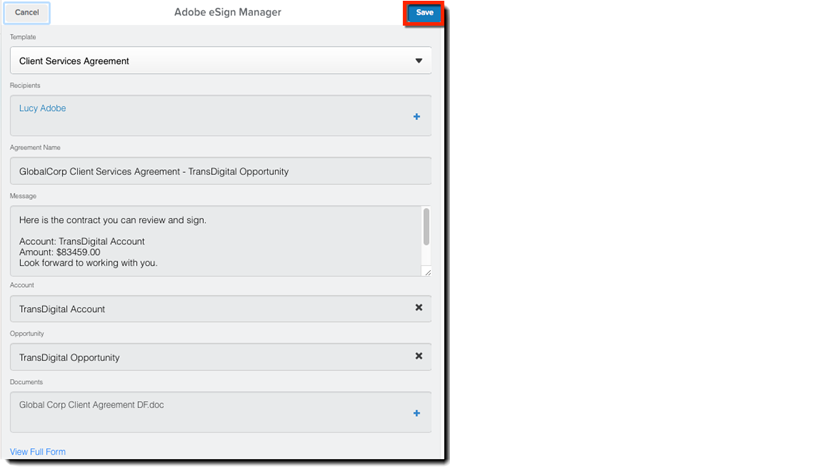Image resolution: width=823 pixels, height=468 pixels.
Task: Click the Save button
Action: pos(424,13)
